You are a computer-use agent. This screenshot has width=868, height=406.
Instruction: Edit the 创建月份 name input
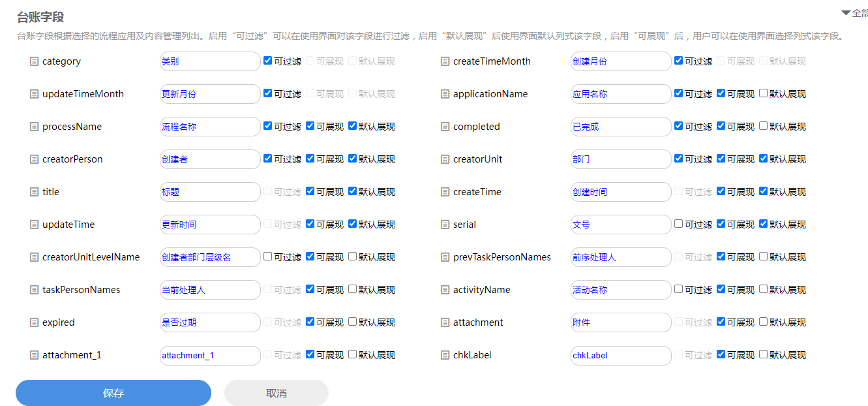621,61
